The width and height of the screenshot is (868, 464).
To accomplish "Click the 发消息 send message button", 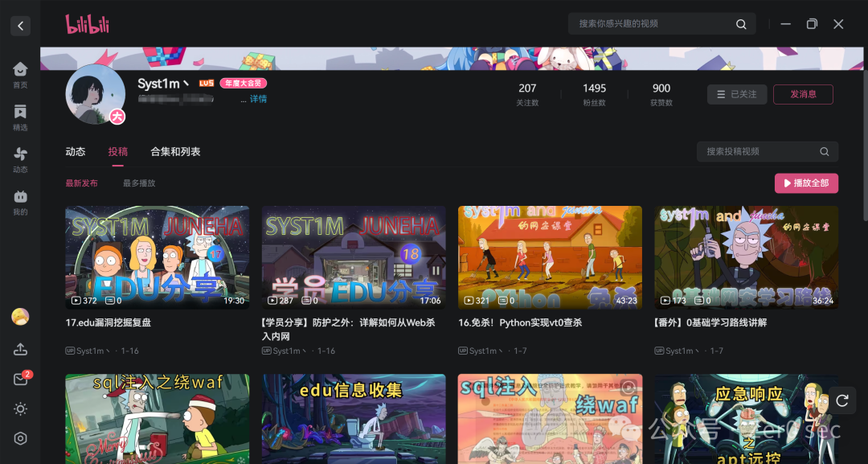I will pyautogui.click(x=803, y=94).
